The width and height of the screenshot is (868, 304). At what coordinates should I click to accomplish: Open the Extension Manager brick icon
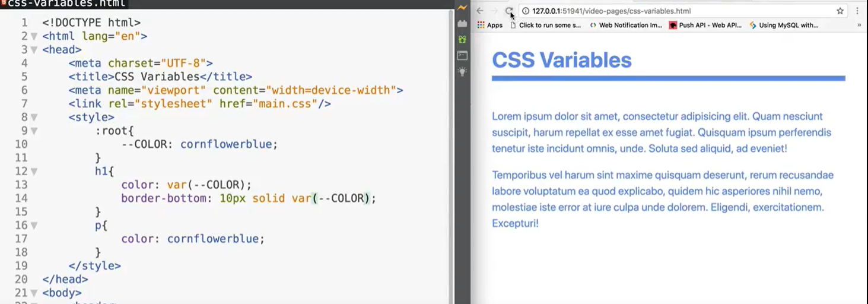coord(462,24)
